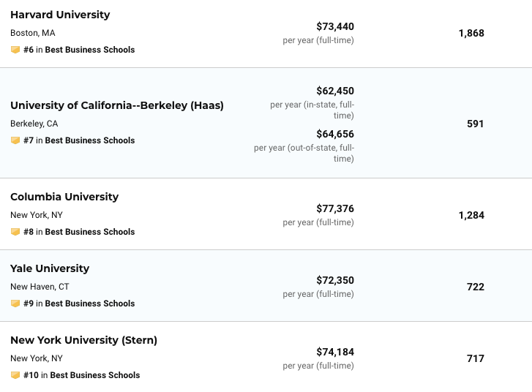Go to the Columbia University profile

[64, 197]
